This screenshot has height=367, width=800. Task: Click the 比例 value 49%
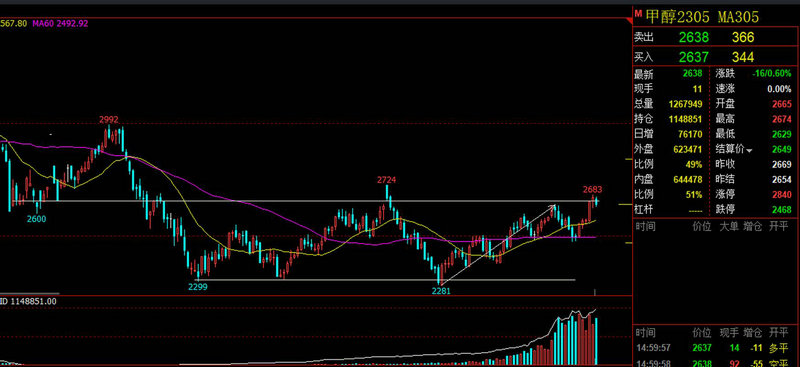point(694,164)
